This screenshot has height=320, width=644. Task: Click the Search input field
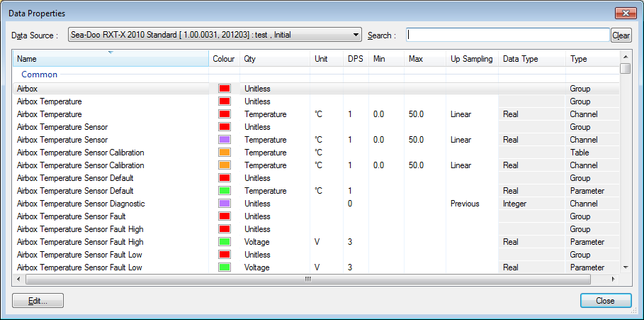[508, 35]
